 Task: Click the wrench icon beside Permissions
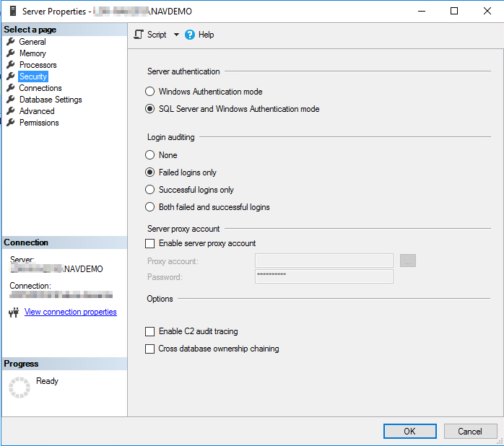(11, 123)
